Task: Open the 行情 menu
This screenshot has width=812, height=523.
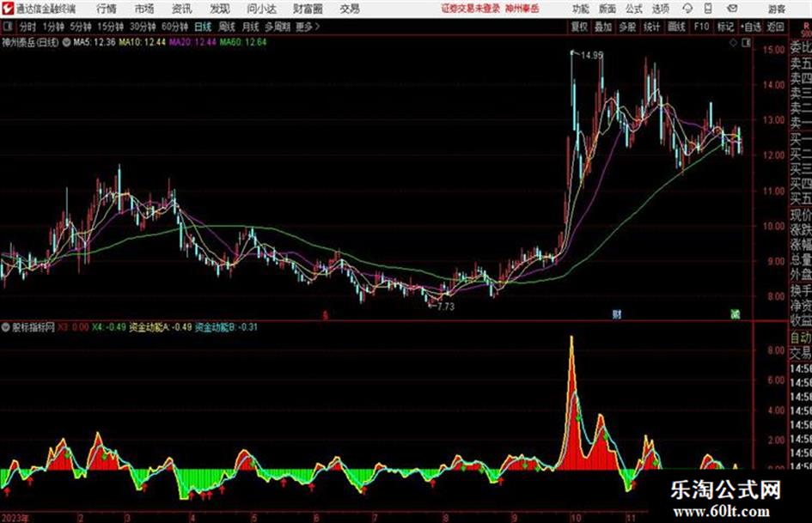Action: (107, 9)
